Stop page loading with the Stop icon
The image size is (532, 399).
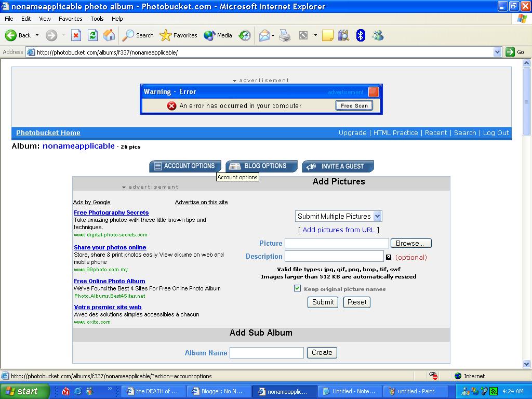(x=76, y=35)
